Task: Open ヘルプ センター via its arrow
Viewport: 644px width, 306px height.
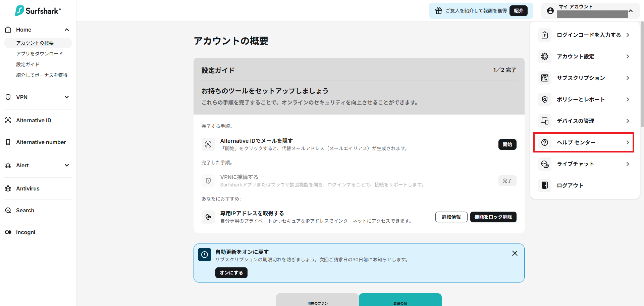Action: (x=628, y=142)
